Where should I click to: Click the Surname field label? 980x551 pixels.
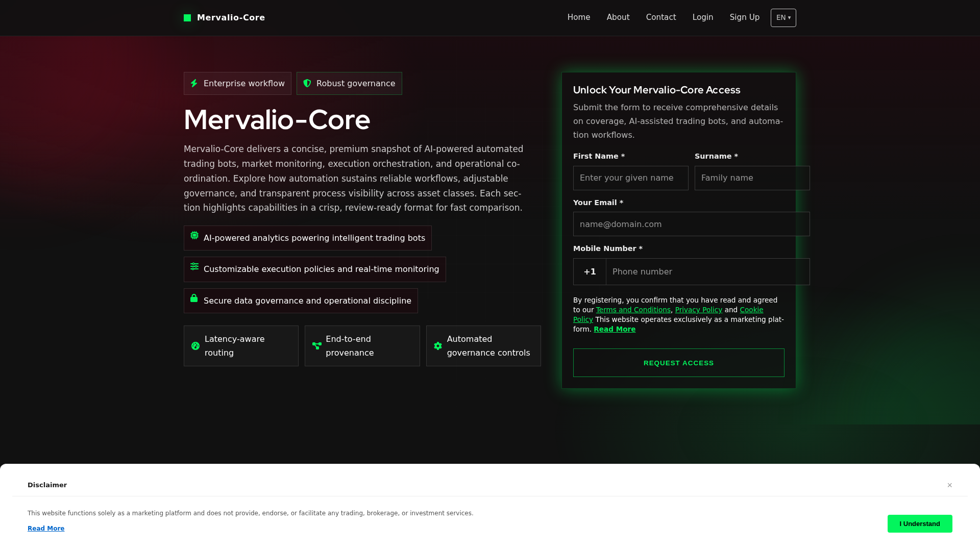(716, 156)
